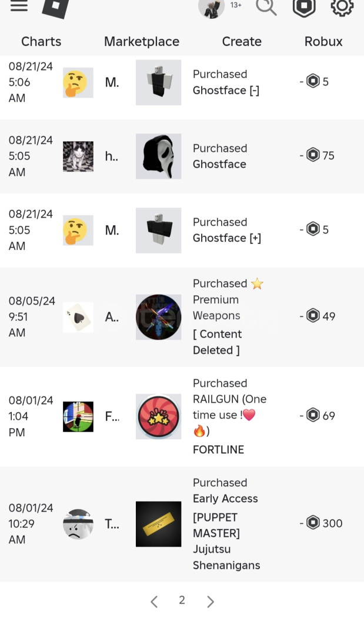This screenshot has height=635, width=364.
Task: Open the cat avatar seller profile
Action: [78, 156]
